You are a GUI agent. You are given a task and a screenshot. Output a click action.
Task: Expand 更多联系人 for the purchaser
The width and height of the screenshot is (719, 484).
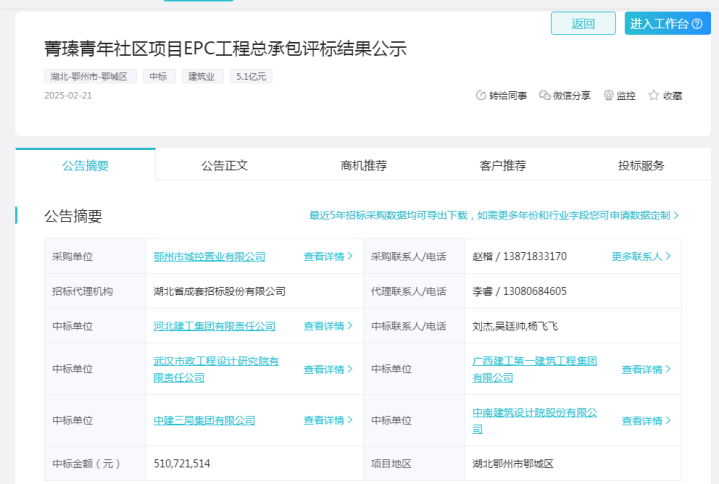(641, 256)
